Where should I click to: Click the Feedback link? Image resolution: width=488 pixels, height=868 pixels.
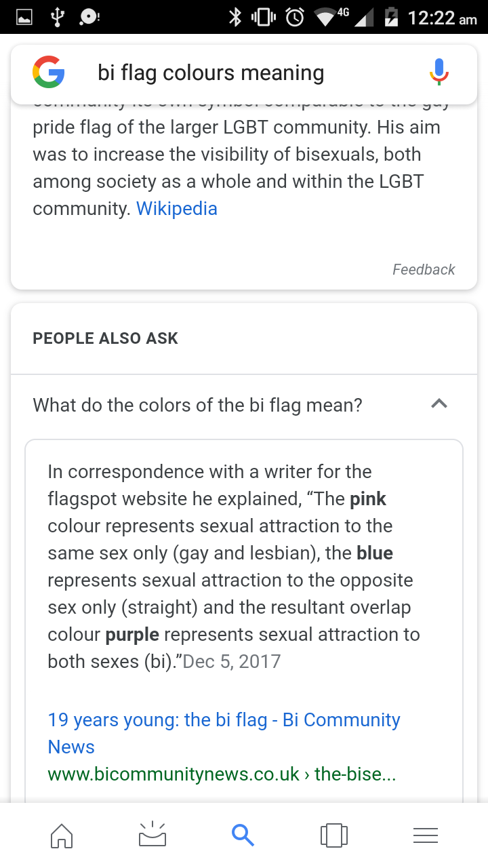pyautogui.click(x=424, y=269)
